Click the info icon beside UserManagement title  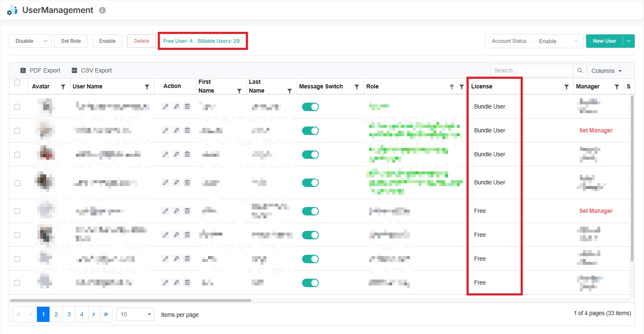102,10
